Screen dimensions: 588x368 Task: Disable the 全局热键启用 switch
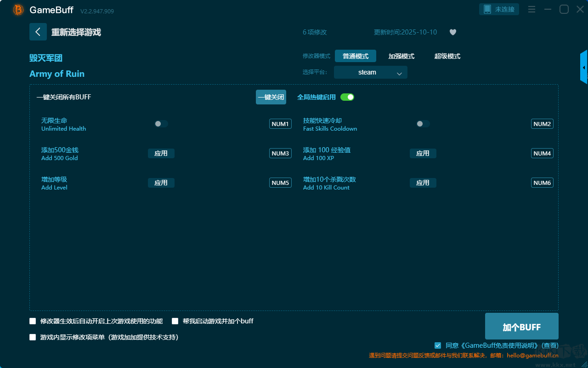point(347,97)
